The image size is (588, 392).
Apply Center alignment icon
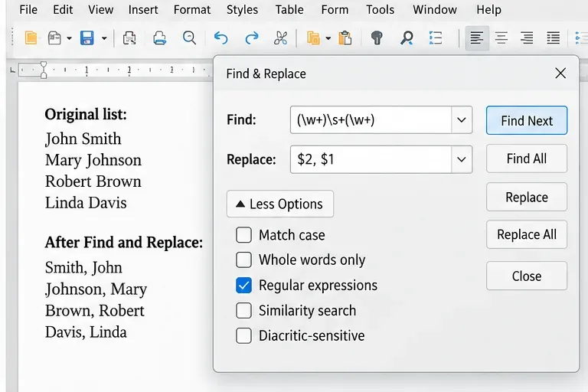501,38
